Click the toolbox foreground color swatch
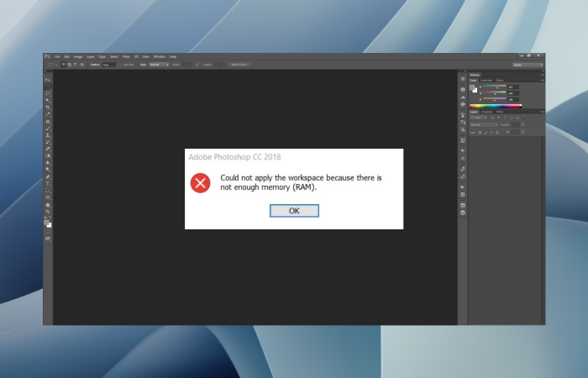588x378 pixels. [x=45, y=222]
